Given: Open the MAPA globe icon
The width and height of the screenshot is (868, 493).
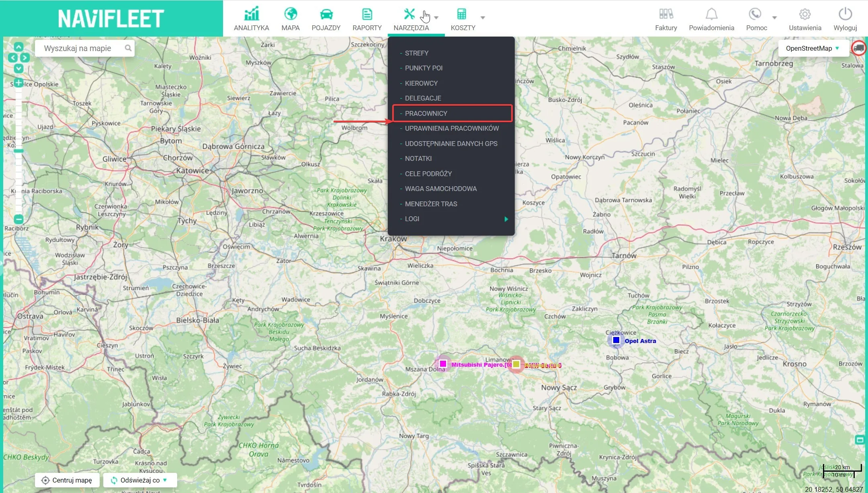Looking at the screenshot, I should tap(291, 14).
